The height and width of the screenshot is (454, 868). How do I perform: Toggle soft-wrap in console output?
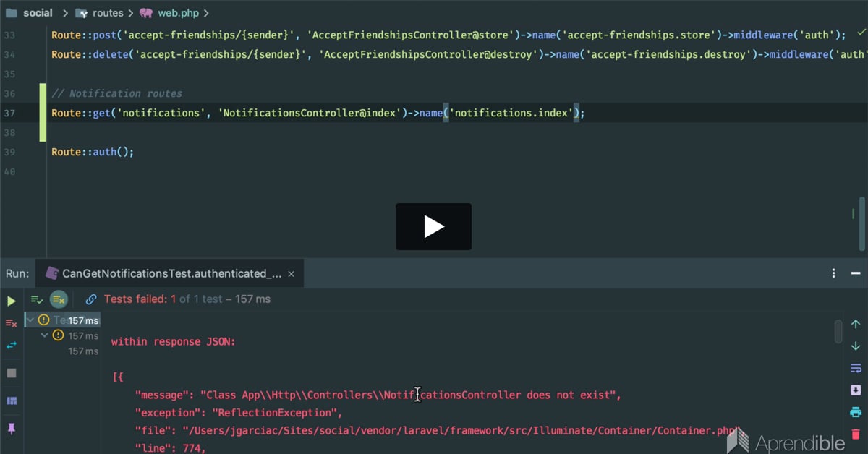pyautogui.click(x=856, y=368)
